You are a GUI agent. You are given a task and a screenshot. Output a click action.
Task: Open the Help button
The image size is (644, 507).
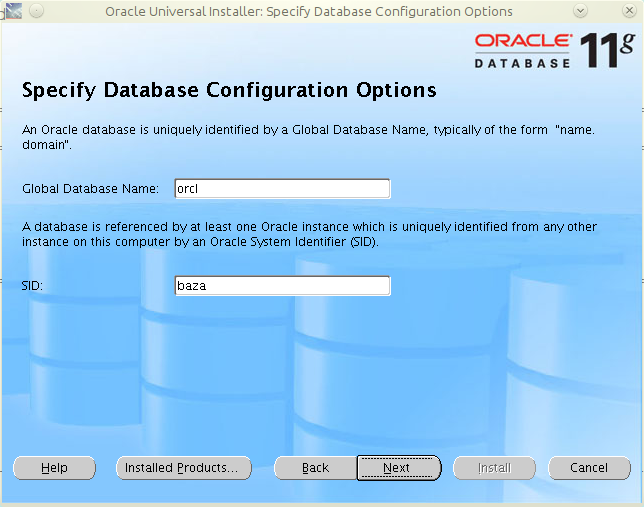point(54,468)
